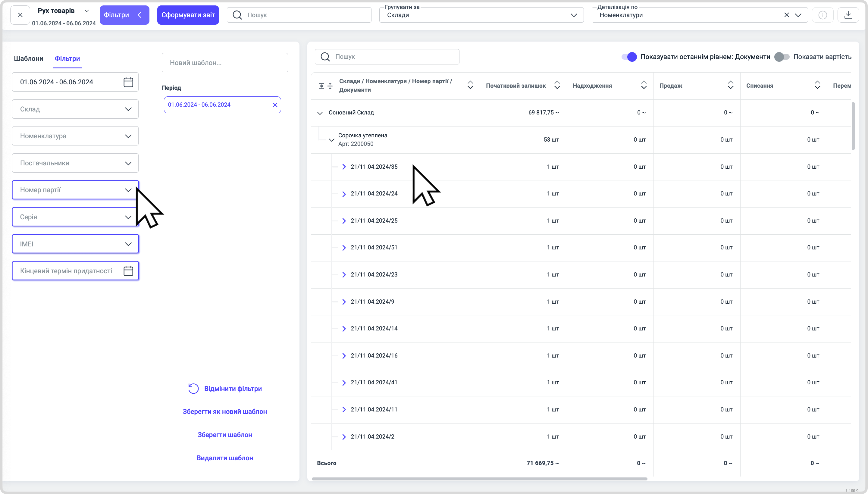Expand batch 21/11.04.2024/2

click(x=344, y=437)
